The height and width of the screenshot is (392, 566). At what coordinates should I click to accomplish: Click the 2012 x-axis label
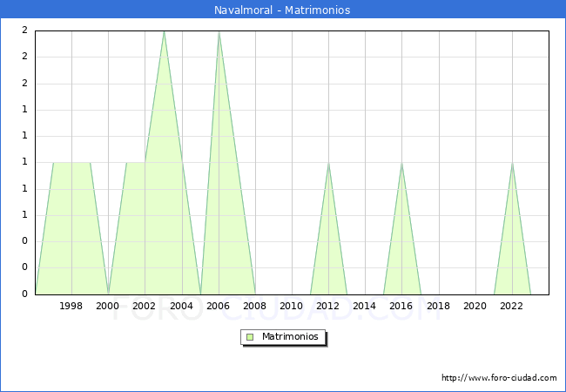[x=327, y=306]
